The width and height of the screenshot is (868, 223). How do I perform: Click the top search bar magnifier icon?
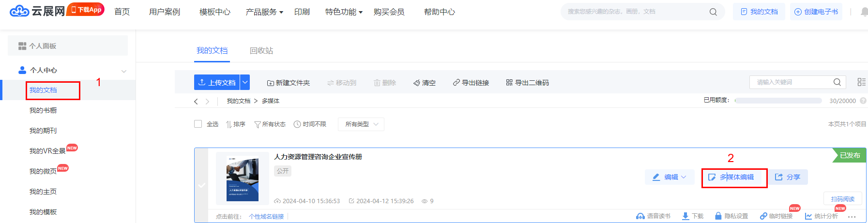click(x=713, y=12)
